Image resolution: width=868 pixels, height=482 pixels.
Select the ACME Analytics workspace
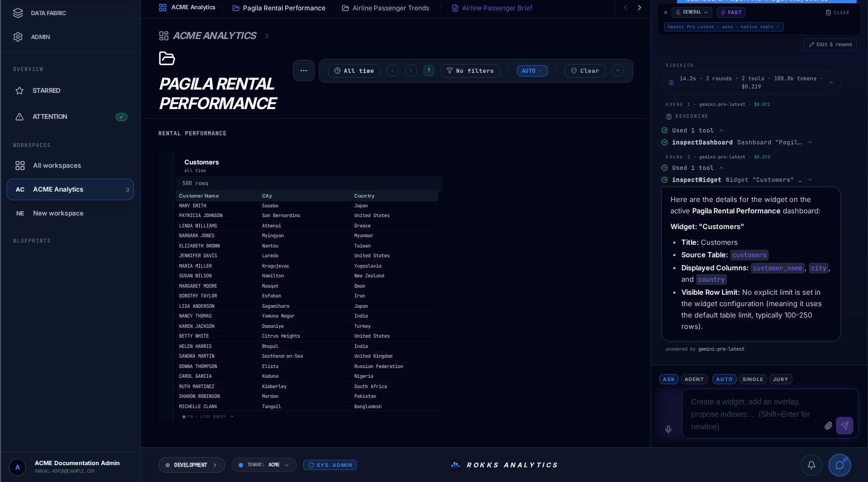[x=70, y=189]
